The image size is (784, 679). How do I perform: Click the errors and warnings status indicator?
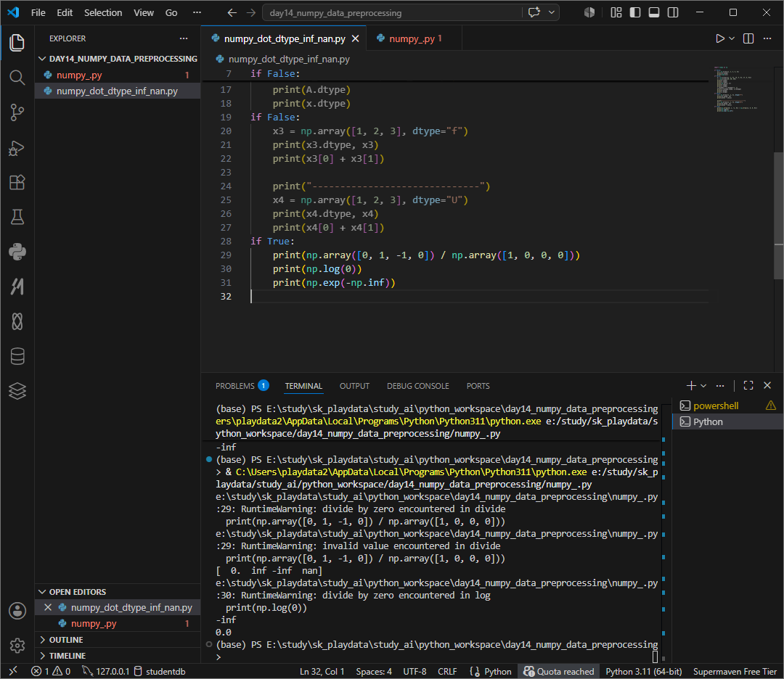[51, 671]
